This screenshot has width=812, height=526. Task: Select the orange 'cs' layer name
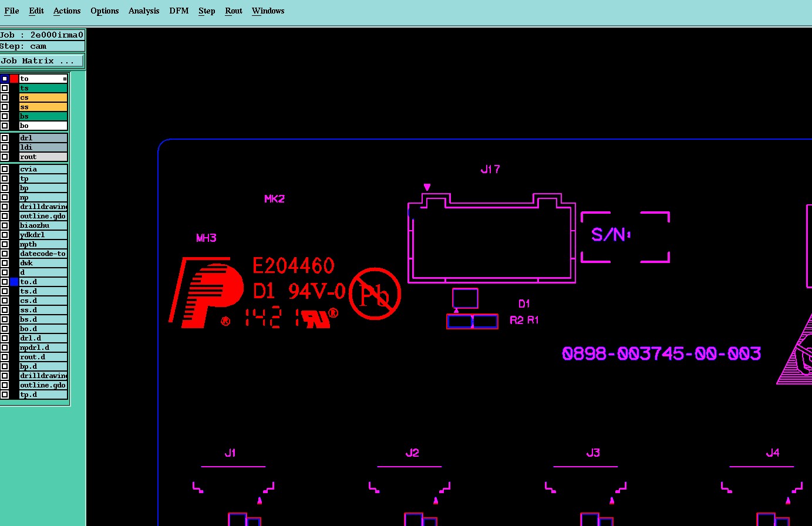tap(43, 97)
